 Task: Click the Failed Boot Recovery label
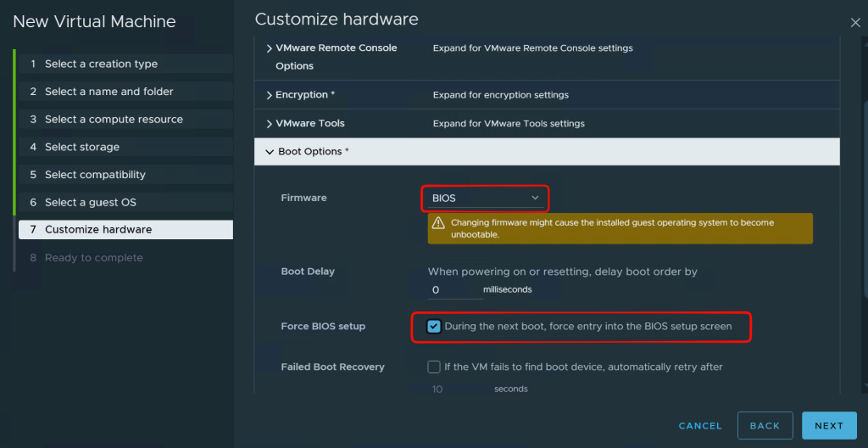(332, 367)
